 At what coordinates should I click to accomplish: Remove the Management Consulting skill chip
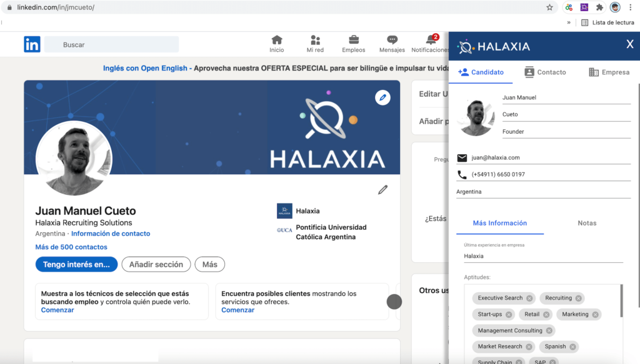coord(549,330)
